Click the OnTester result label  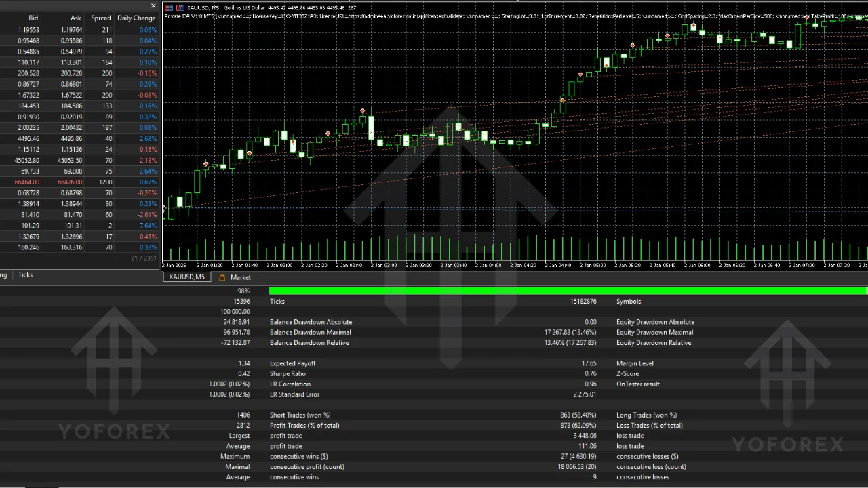(637, 384)
